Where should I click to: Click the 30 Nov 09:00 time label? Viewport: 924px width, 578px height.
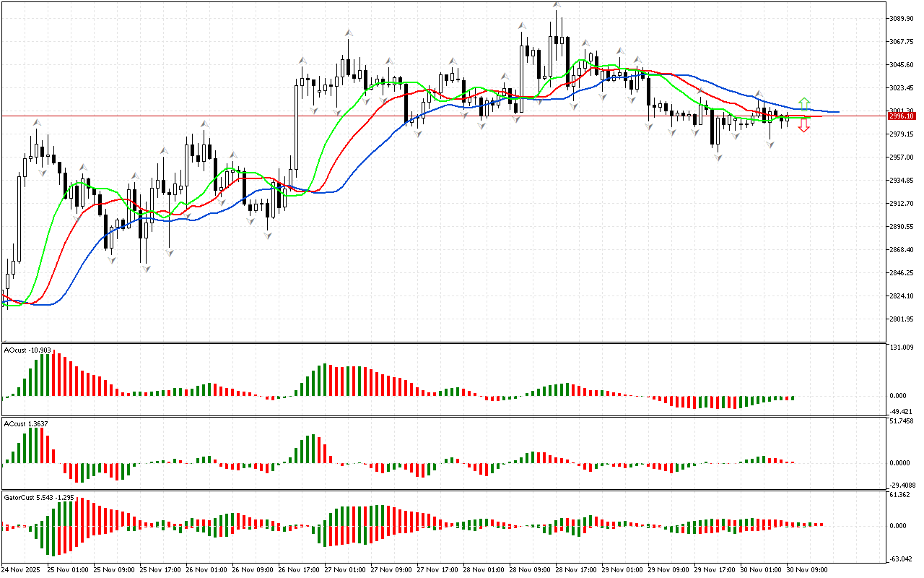point(807,569)
